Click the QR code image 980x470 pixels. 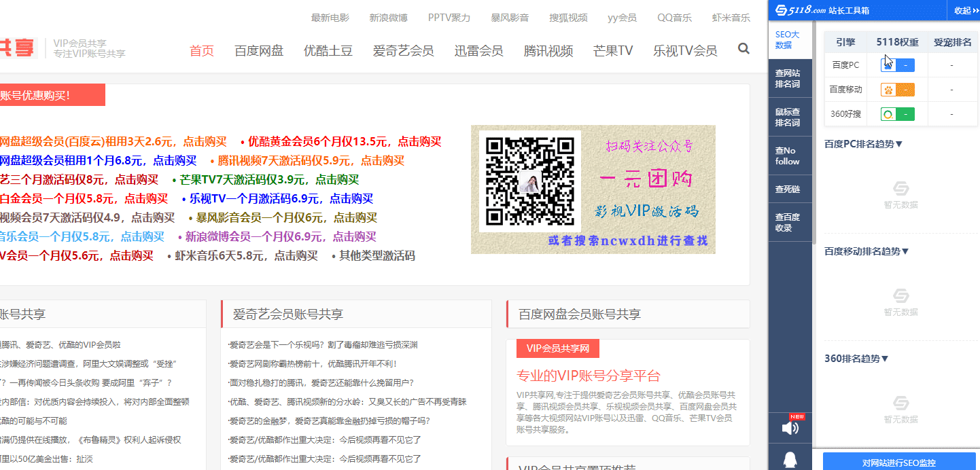point(529,181)
